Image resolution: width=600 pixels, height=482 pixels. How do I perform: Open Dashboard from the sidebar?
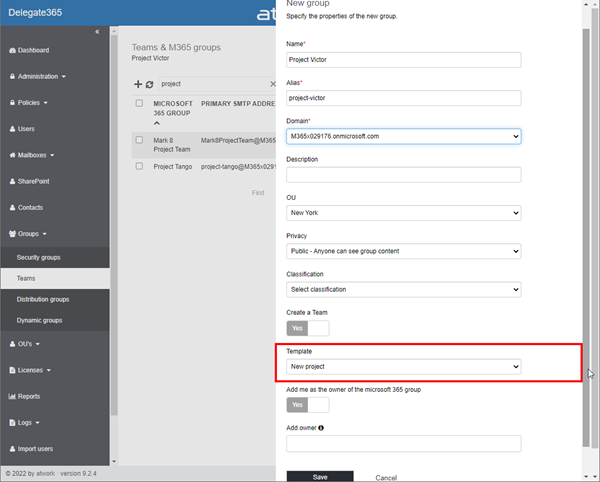click(x=33, y=50)
